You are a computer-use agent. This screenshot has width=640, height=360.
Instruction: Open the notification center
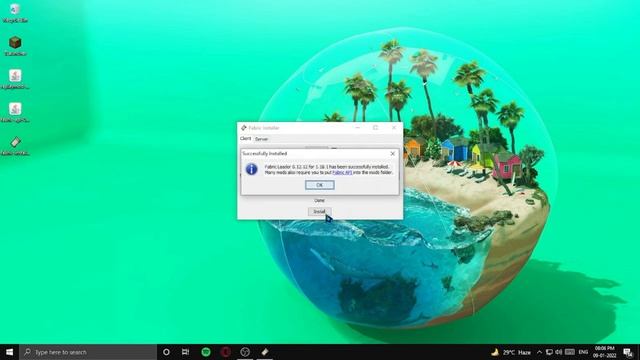[628, 352]
